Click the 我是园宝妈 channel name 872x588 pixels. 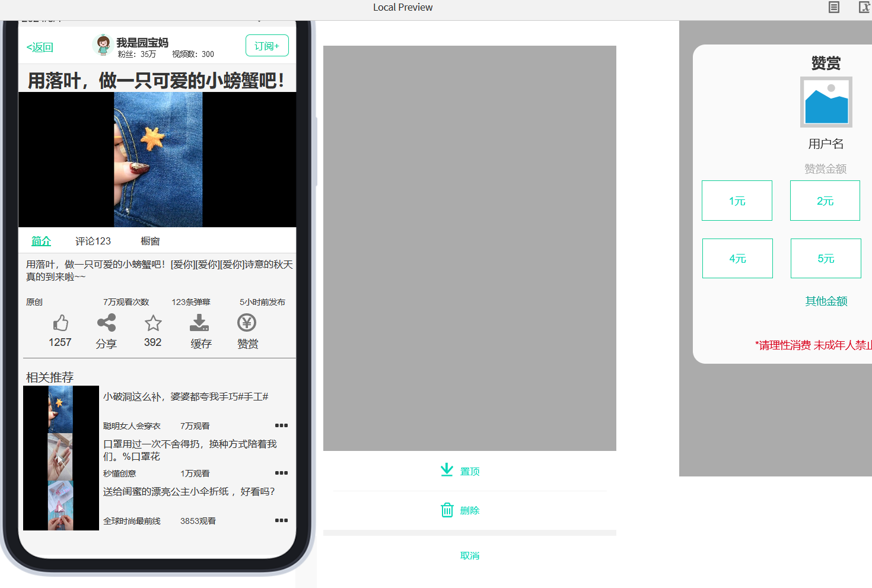[x=142, y=43]
